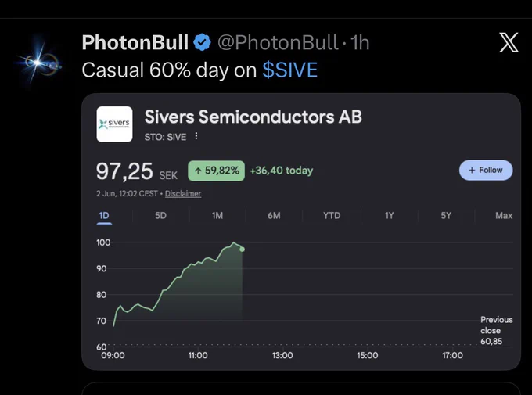The height and width of the screenshot is (395, 532).
Task: Click the X logo icon
Action: click(x=509, y=42)
